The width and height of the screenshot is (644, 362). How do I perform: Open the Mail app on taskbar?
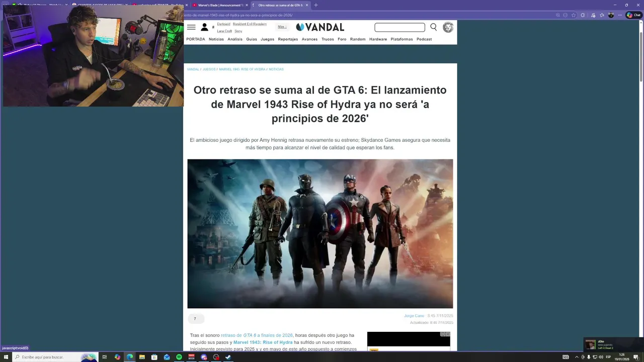click(x=167, y=357)
